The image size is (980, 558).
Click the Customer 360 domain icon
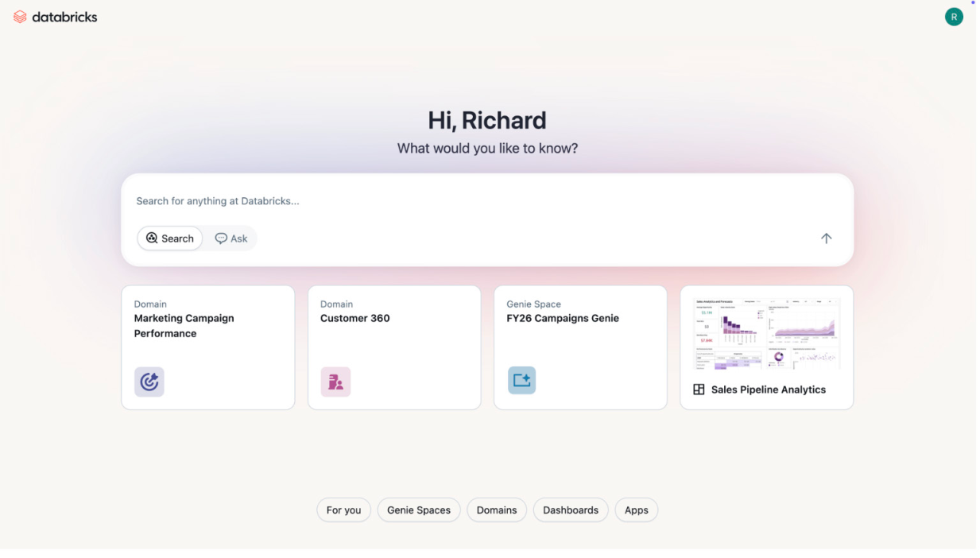[x=335, y=382]
